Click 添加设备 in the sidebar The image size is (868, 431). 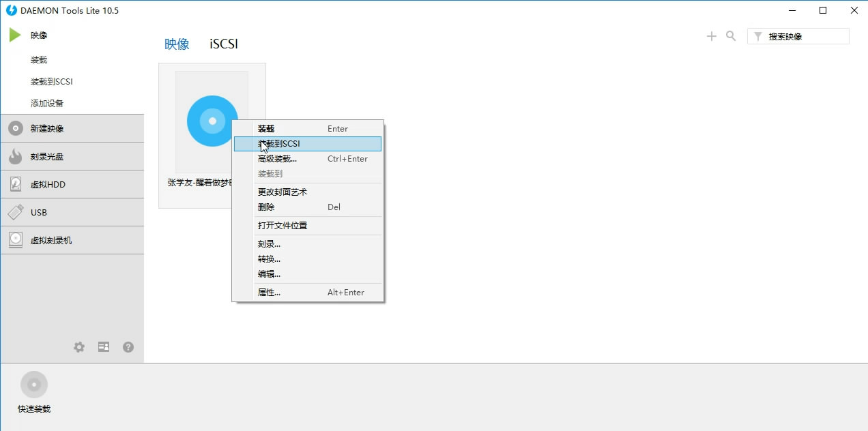tap(47, 104)
